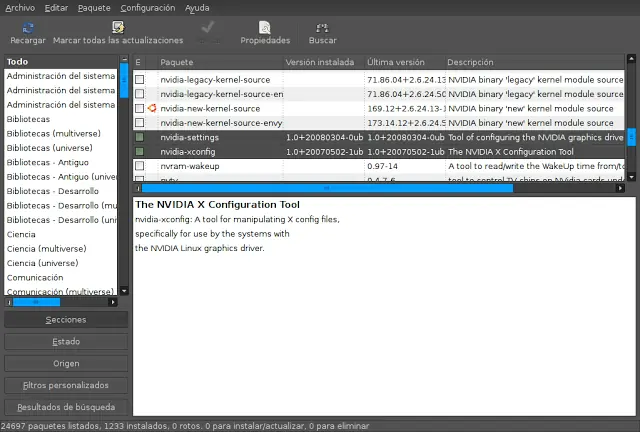Click the package list scroll-right arrow
The image size is (640, 432).
point(620,188)
